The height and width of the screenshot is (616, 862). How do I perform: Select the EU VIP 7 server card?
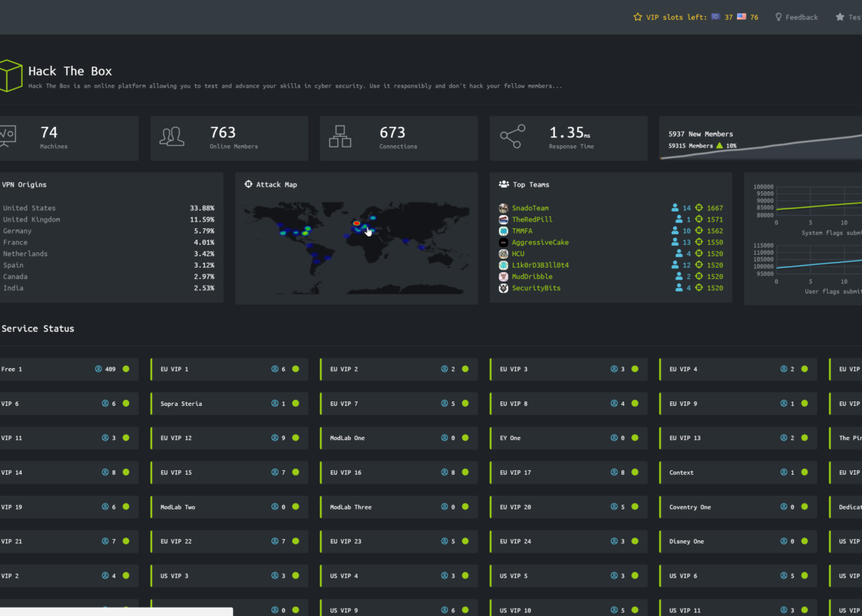point(398,404)
